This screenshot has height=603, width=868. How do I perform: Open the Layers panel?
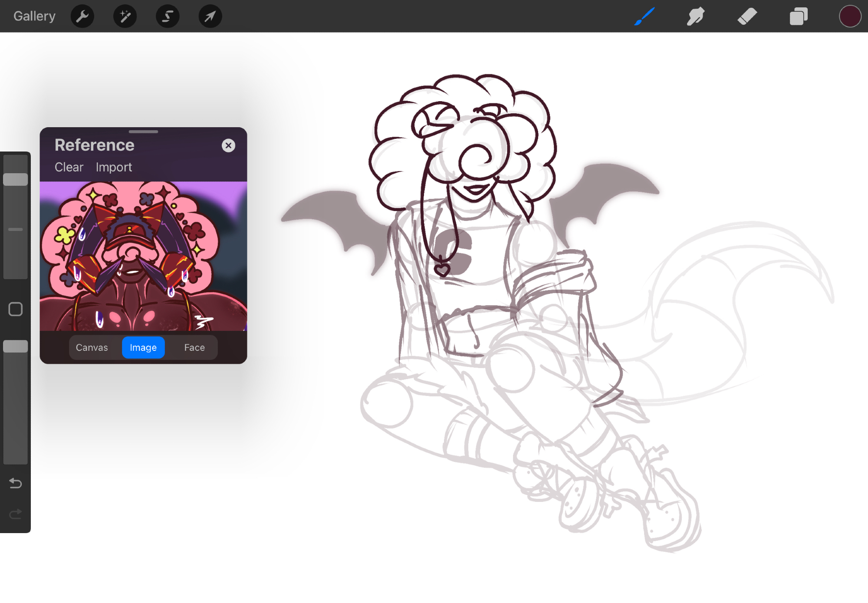(798, 16)
